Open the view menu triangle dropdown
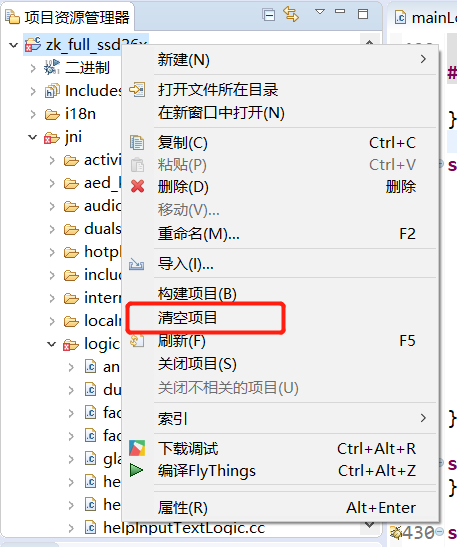The height and width of the screenshot is (547, 457). coord(320,12)
